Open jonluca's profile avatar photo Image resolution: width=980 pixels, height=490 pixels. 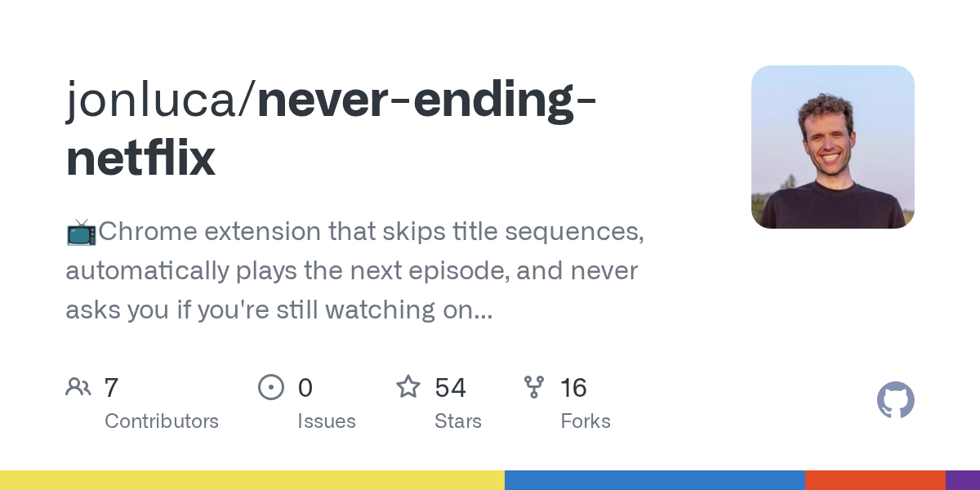click(x=833, y=147)
